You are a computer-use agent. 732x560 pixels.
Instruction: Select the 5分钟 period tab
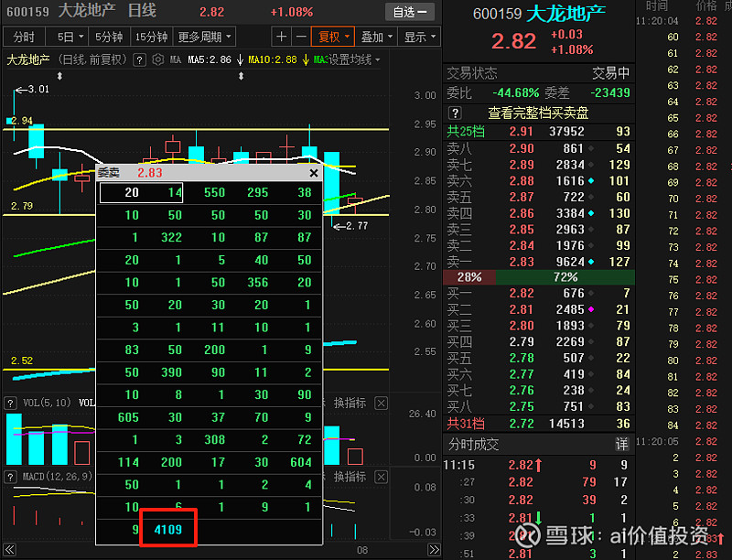[109, 37]
